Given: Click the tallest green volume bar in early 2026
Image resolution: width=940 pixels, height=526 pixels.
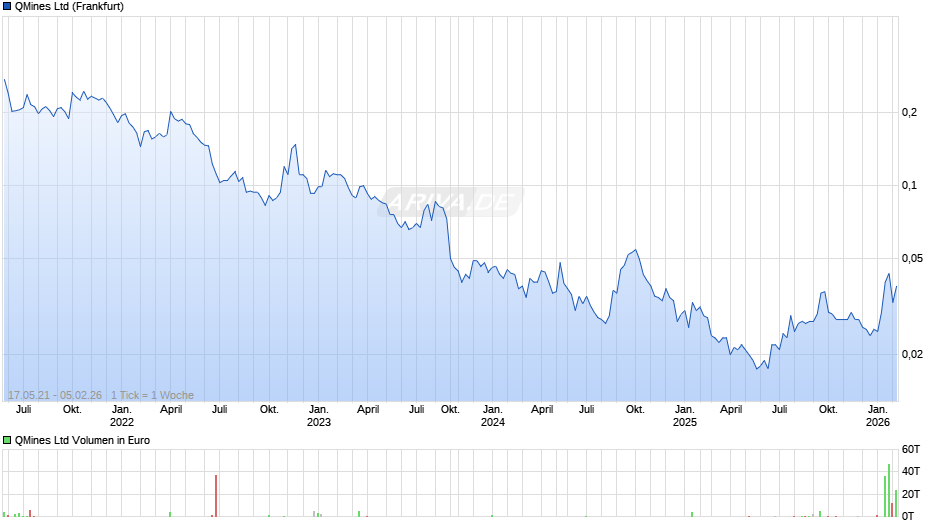Looking at the screenshot, I should pyautogui.click(x=889, y=491).
